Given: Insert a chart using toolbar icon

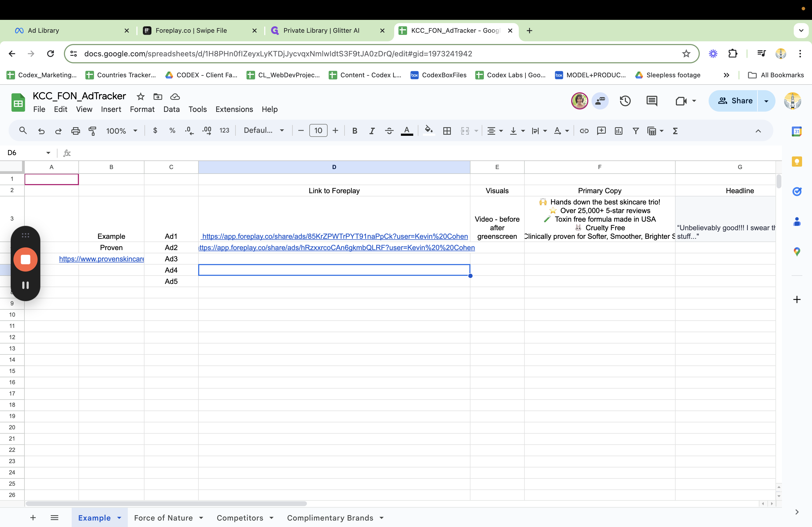Looking at the screenshot, I should [x=619, y=131].
